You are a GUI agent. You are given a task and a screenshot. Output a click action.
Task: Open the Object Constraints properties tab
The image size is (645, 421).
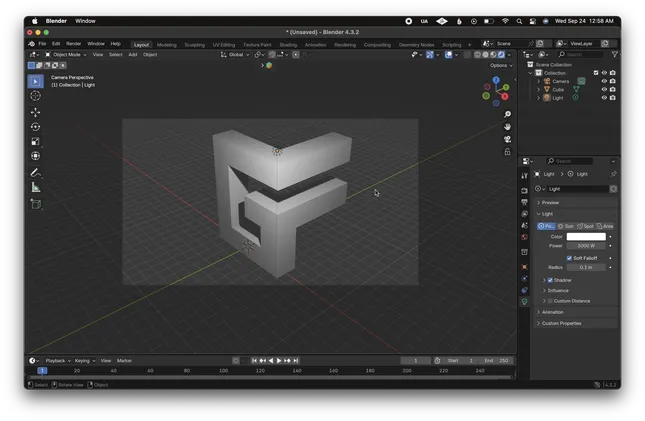click(x=524, y=290)
